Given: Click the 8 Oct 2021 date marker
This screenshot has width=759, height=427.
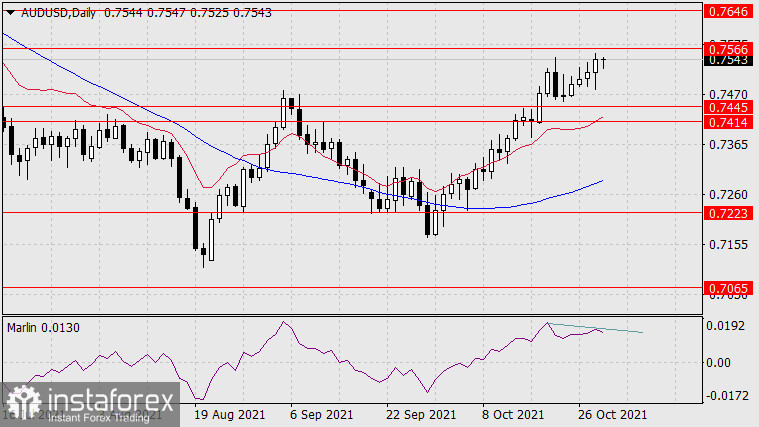Looking at the screenshot, I should pyautogui.click(x=512, y=414).
